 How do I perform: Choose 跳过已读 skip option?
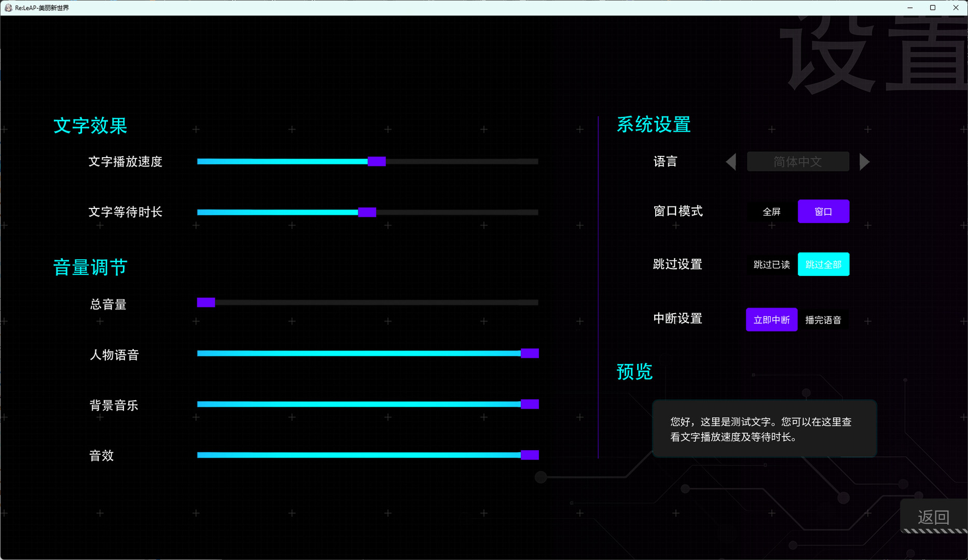click(x=771, y=264)
